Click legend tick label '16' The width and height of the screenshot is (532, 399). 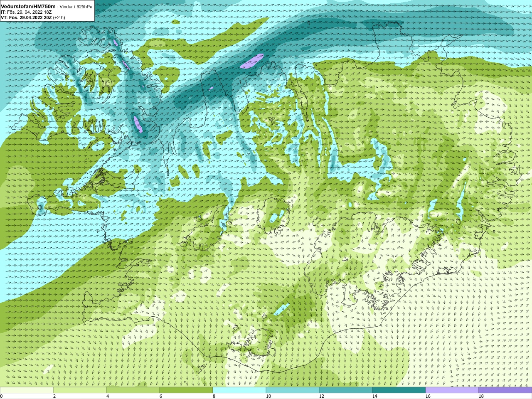(x=428, y=396)
